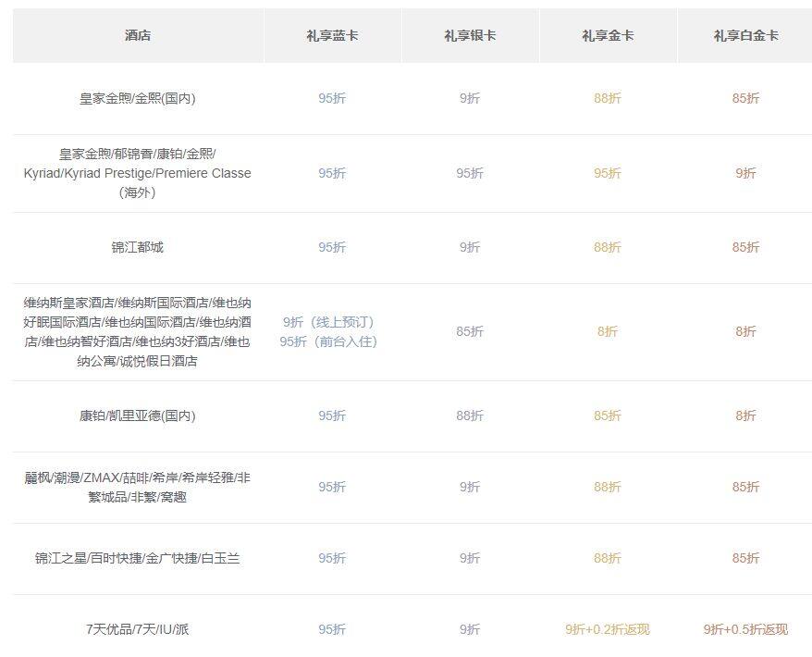Select the 皇家金煦/金熙(国内) hotel row label
Image resolution: width=812 pixels, height=657 pixels.
pyautogui.click(x=138, y=98)
